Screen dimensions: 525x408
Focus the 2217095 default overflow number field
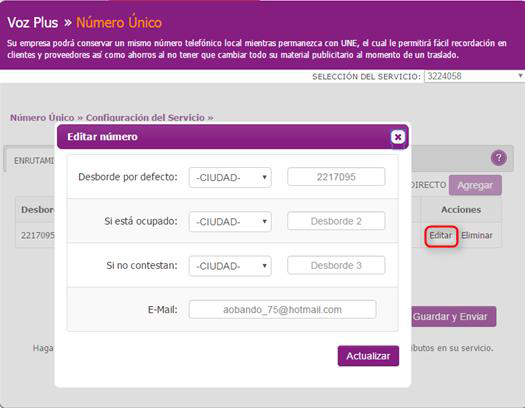point(336,177)
